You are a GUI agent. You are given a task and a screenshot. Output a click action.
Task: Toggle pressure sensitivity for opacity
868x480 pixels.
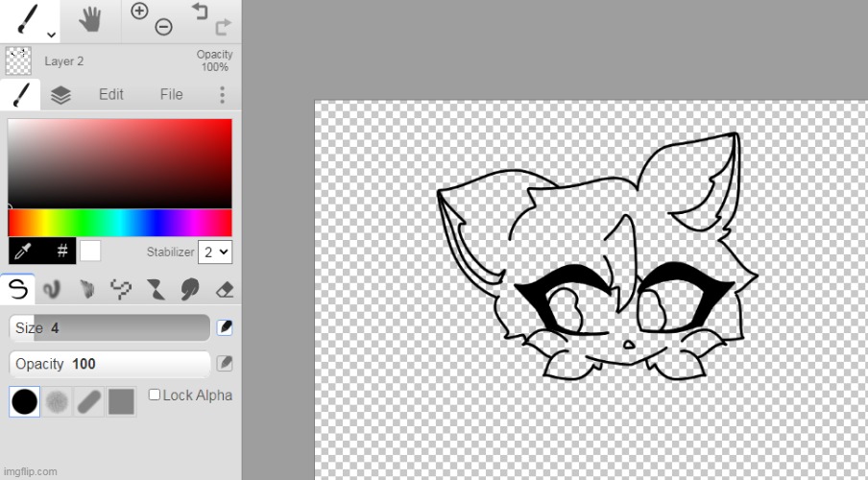coord(224,364)
